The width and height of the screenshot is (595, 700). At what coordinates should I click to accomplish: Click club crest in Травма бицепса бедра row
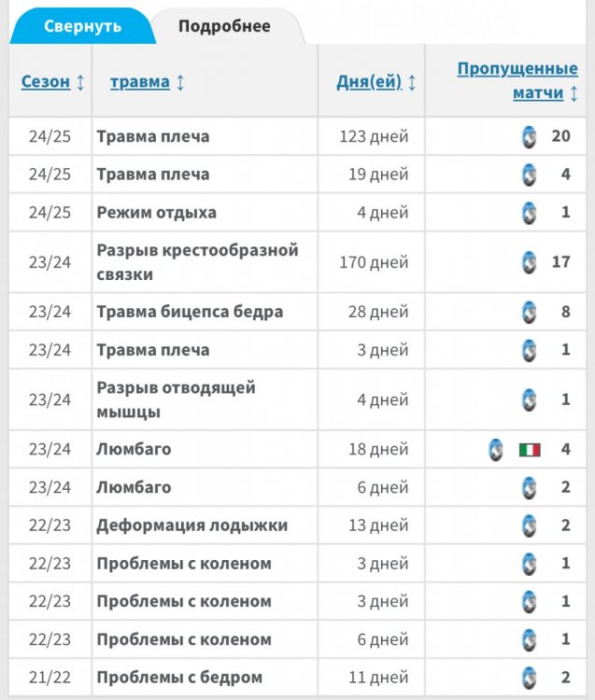coord(529,313)
